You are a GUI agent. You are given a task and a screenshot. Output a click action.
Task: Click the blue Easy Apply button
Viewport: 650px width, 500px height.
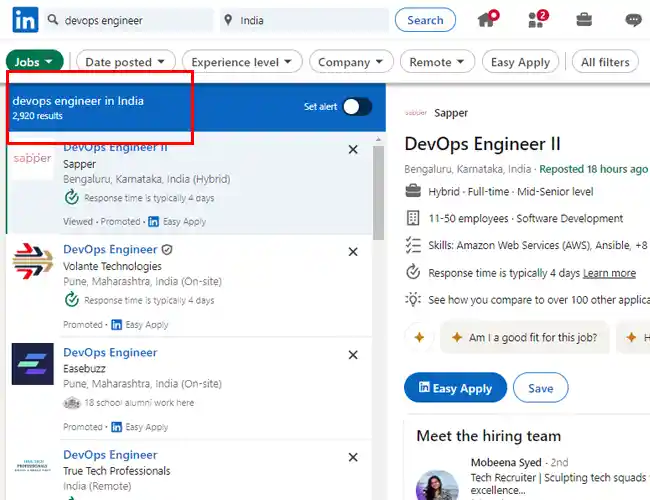click(x=455, y=388)
